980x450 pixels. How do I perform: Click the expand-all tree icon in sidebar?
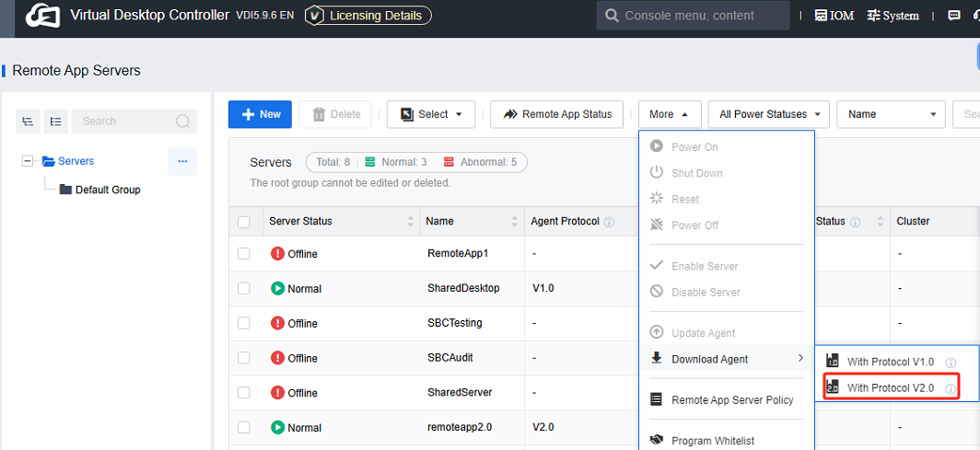[x=28, y=121]
